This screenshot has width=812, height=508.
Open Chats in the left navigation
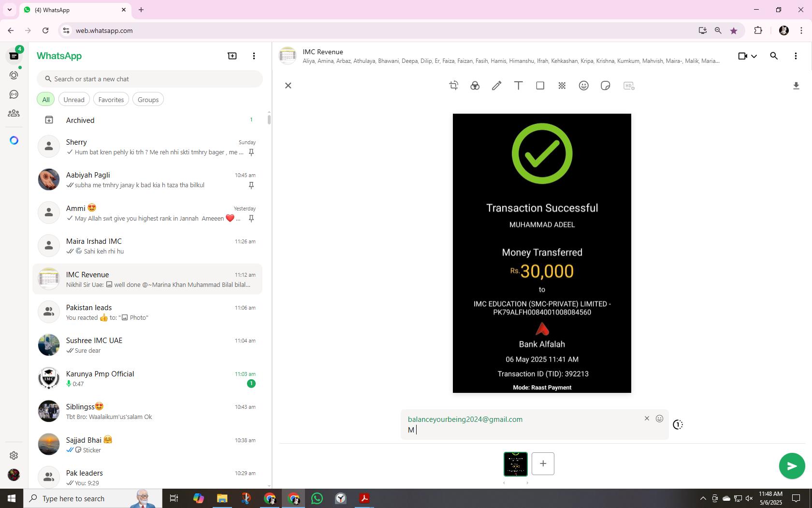(14, 56)
